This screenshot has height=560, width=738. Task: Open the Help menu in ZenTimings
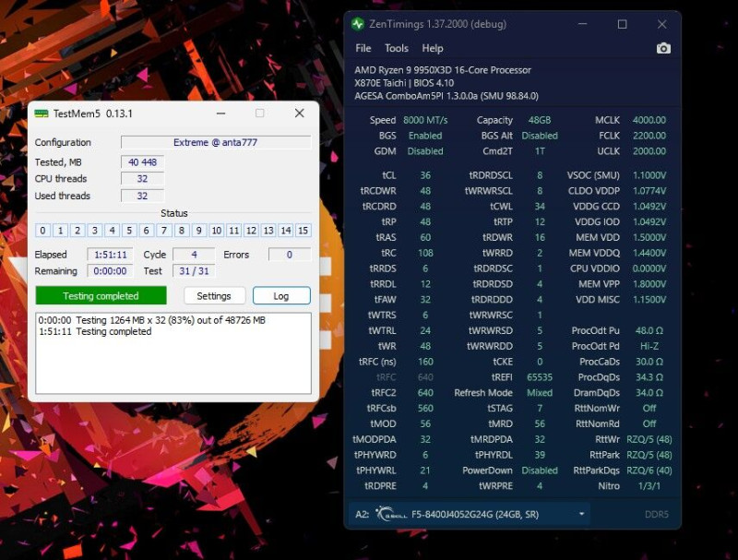click(432, 49)
